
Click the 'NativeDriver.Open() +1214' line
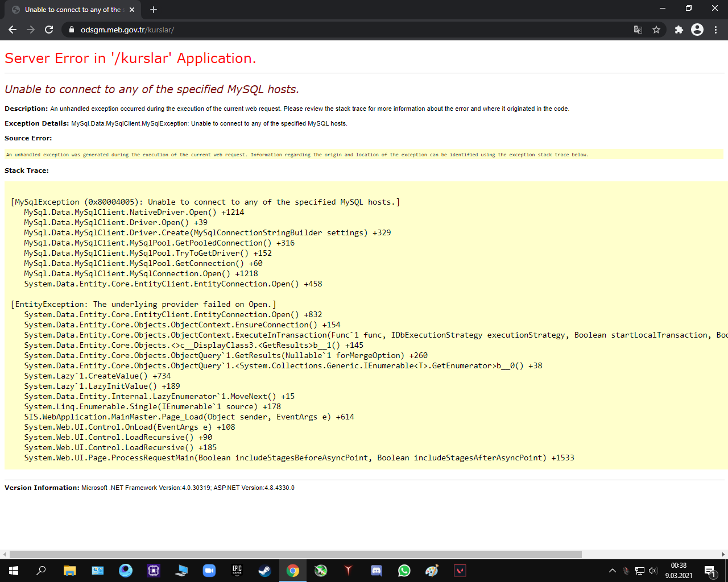coord(134,212)
